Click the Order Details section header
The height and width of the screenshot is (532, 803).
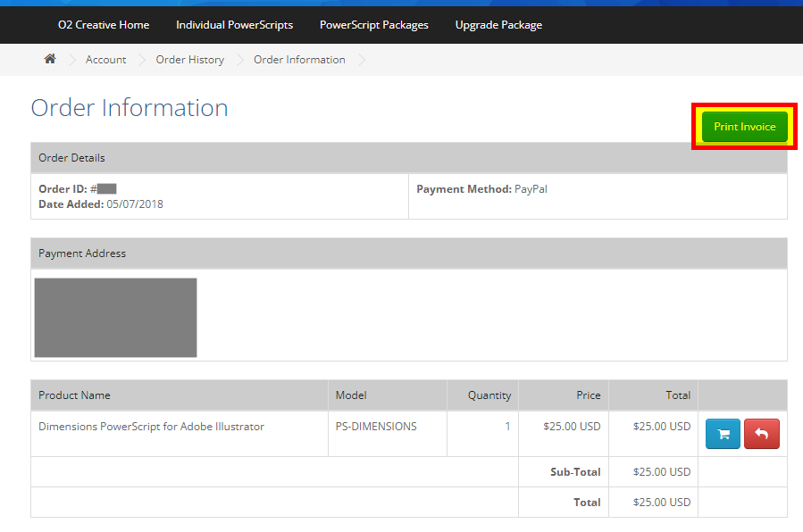71,158
